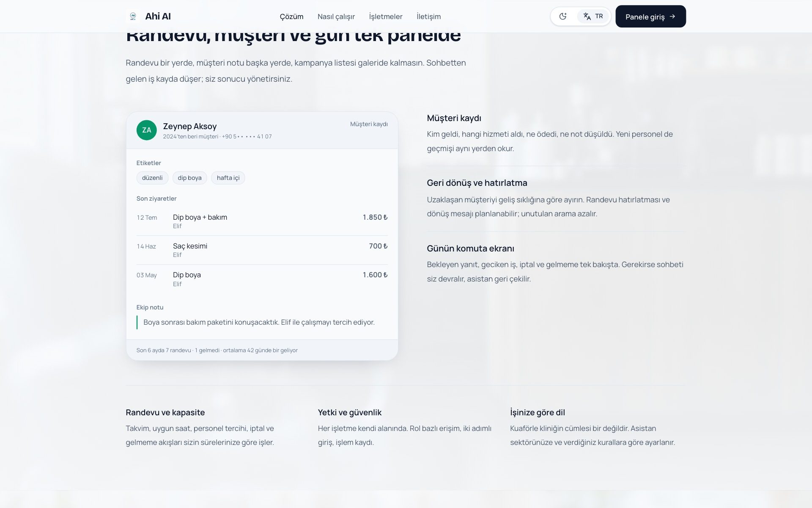Screen dimensions: 812x508
Task: Click the translate icon beside TR
Action: click(x=587, y=17)
